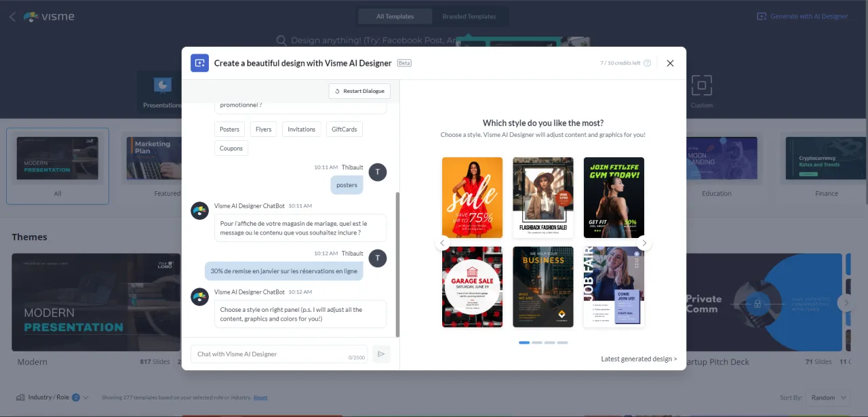Screen dimensions: 868x417
Task: Select the Garage Sale poster style
Action: point(472,287)
